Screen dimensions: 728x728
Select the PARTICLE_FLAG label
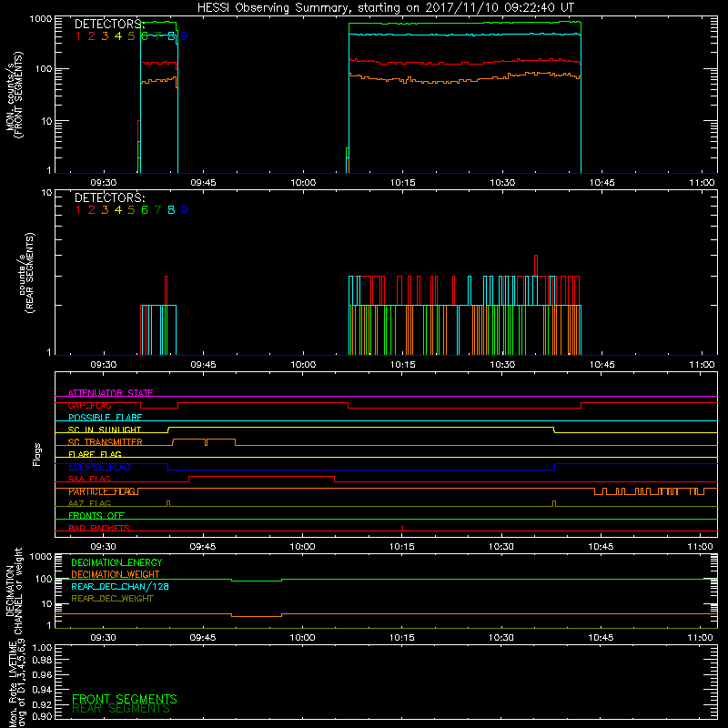tap(103, 491)
